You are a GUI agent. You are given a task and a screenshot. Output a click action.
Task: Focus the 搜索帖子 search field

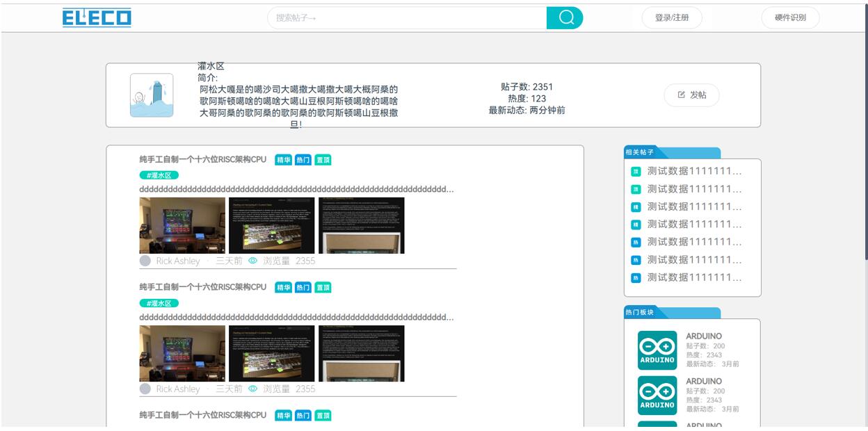pos(407,17)
